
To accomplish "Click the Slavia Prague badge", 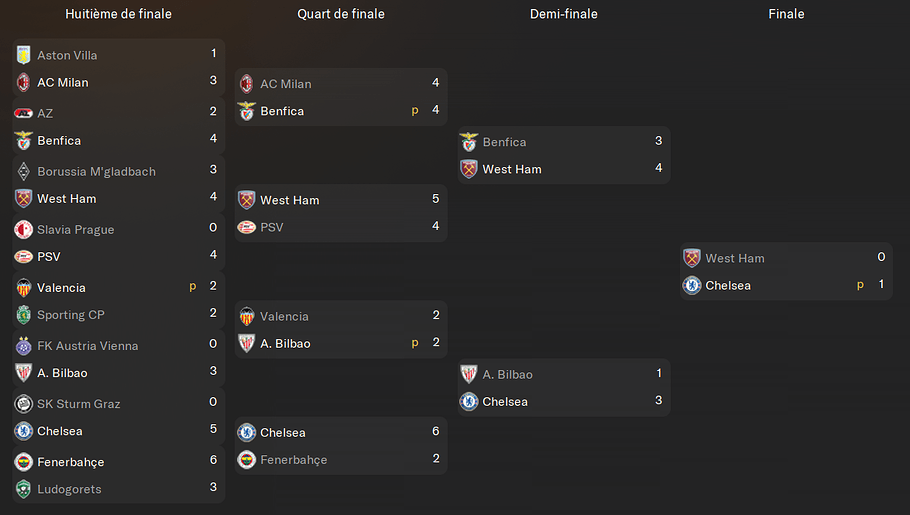I will (24, 229).
